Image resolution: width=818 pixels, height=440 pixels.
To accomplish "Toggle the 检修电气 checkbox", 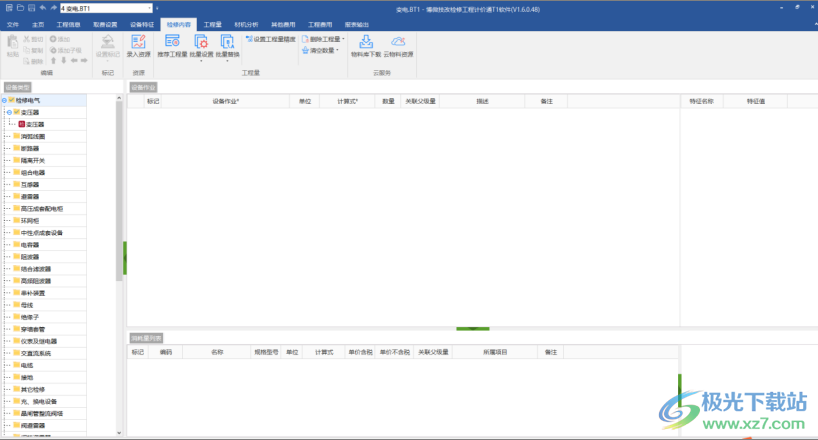I will (x=11, y=100).
